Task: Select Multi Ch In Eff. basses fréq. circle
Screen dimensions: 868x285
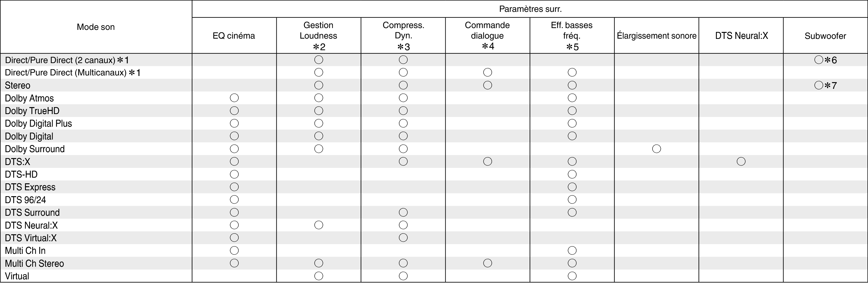Action: [572, 250]
